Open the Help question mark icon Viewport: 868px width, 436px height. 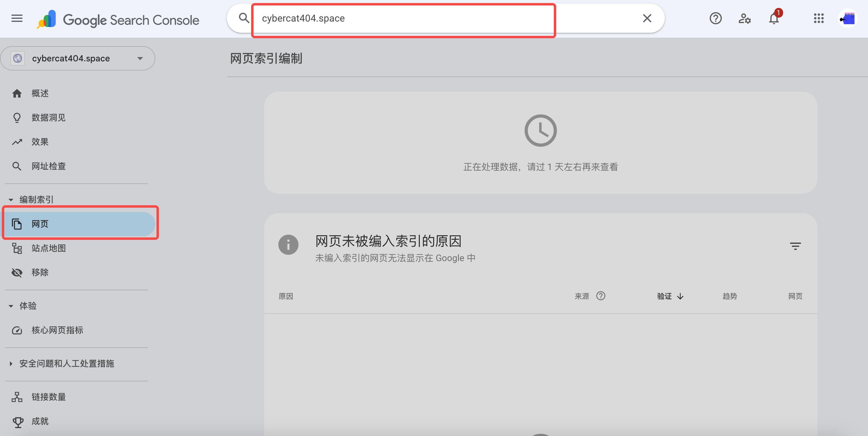(715, 18)
